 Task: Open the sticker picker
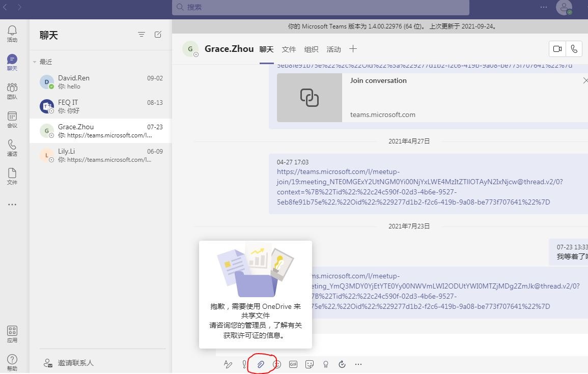(x=310, y=364)
